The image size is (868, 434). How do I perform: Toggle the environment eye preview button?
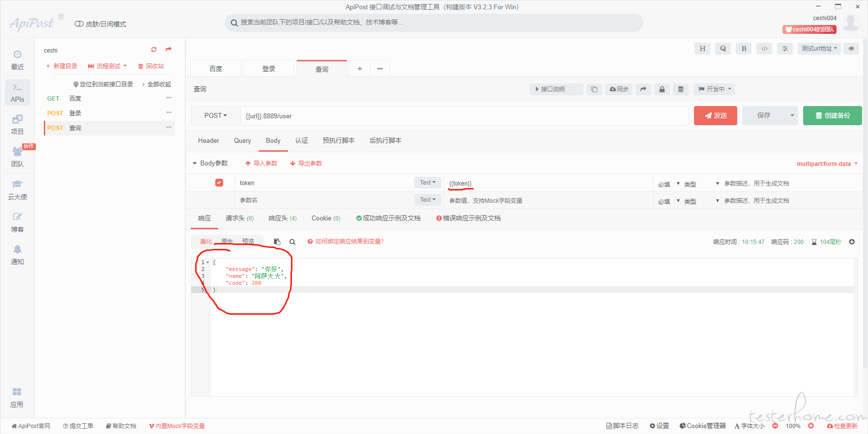(x=851, y=49)
